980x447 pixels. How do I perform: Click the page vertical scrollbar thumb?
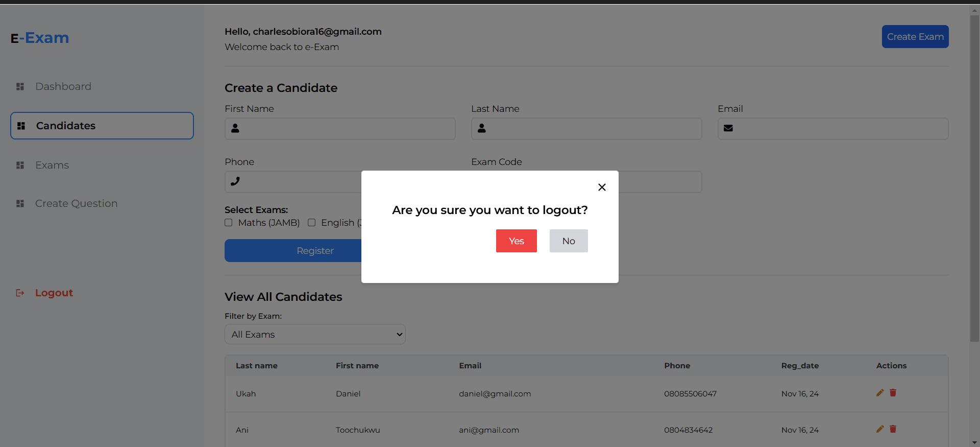[x=974, y=179]
